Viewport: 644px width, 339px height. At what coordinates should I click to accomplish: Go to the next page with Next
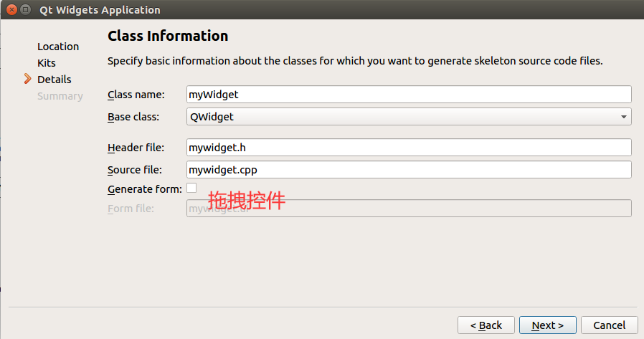click(x=547, y=325)
